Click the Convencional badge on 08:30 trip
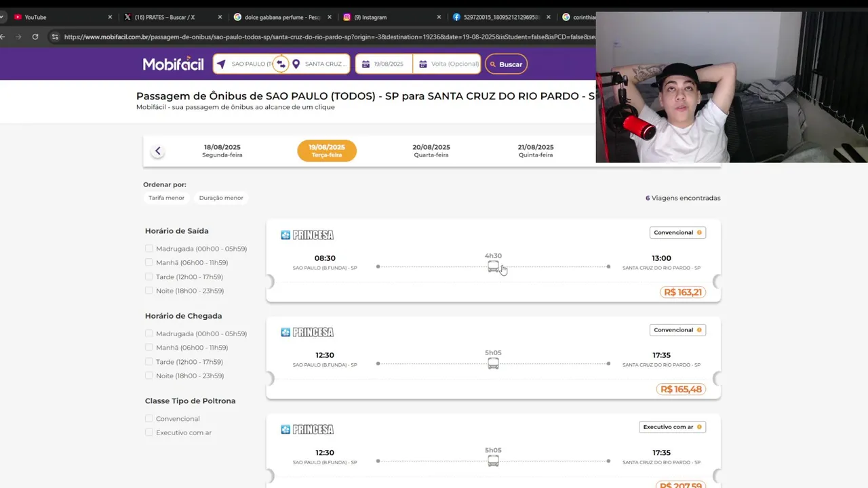The image size is (868, 488). 677,232
